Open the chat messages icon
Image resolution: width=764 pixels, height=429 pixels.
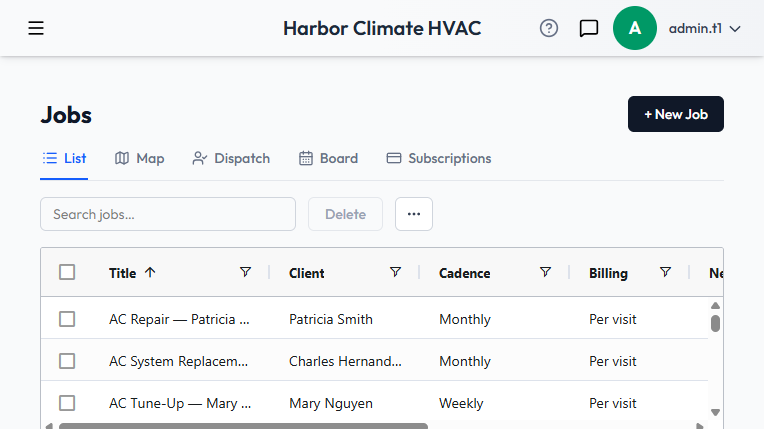[x=589, y=28]
